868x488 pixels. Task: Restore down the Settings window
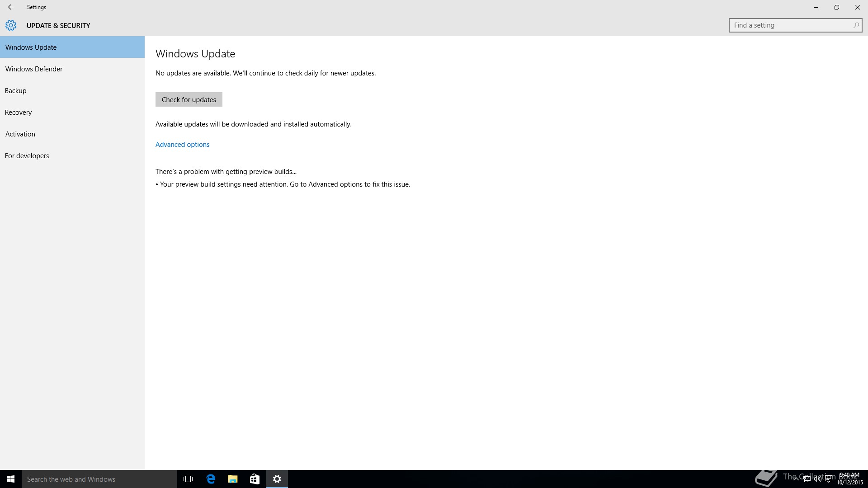[837, 7]
